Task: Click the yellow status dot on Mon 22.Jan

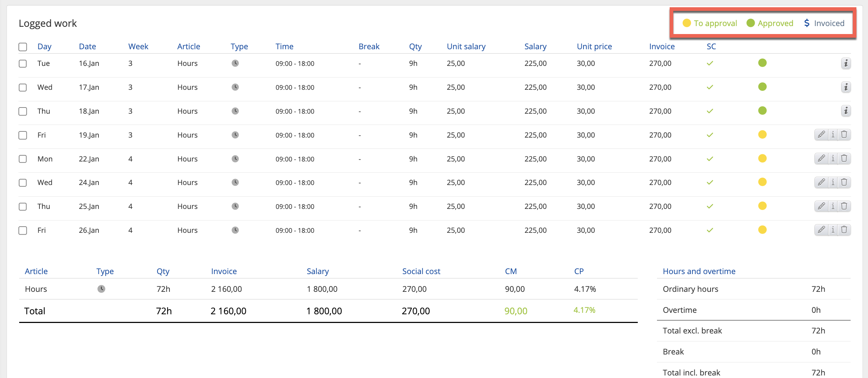Action: point(762,159)
